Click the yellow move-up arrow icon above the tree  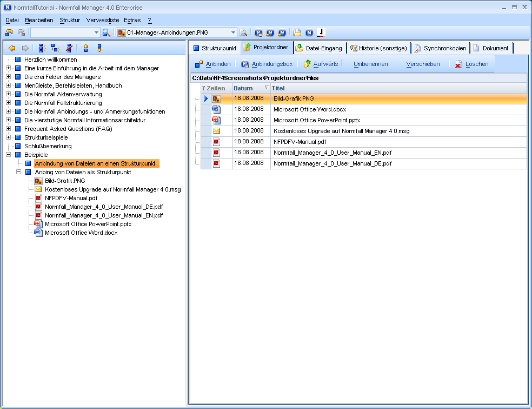[86, 48]
